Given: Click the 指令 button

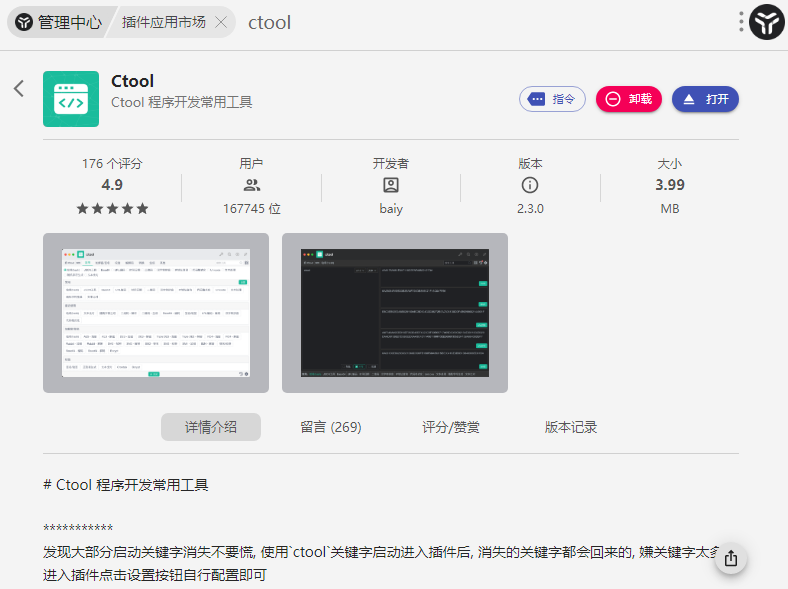Looking at the screenshot, I should 552,99.
